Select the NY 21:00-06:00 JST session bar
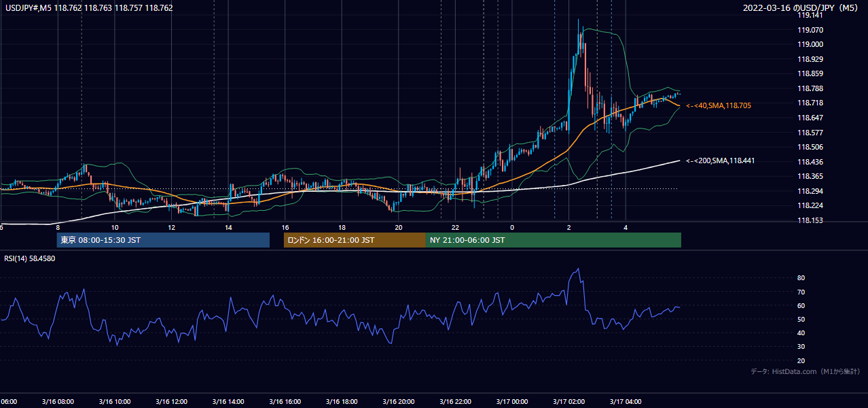 point(554,240)
